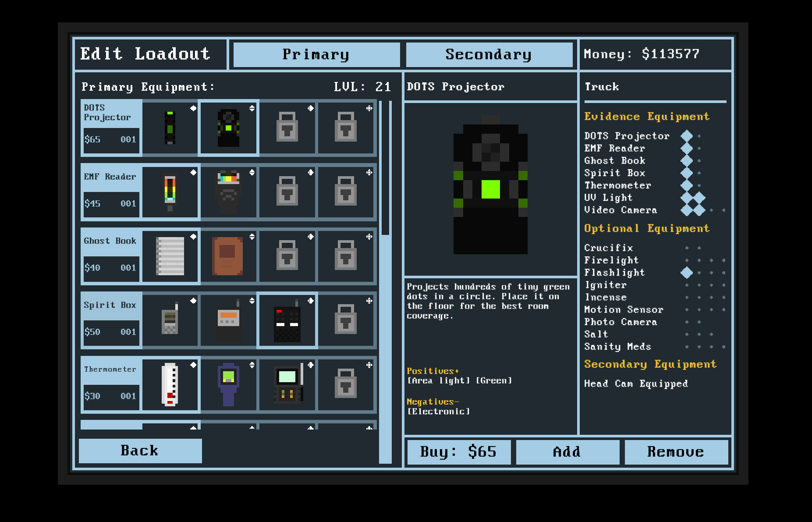Viewport: 812px width, 522px height.
Task: Select the tier 2 purple Thermometer icon
Action: (x=228, y=384)
